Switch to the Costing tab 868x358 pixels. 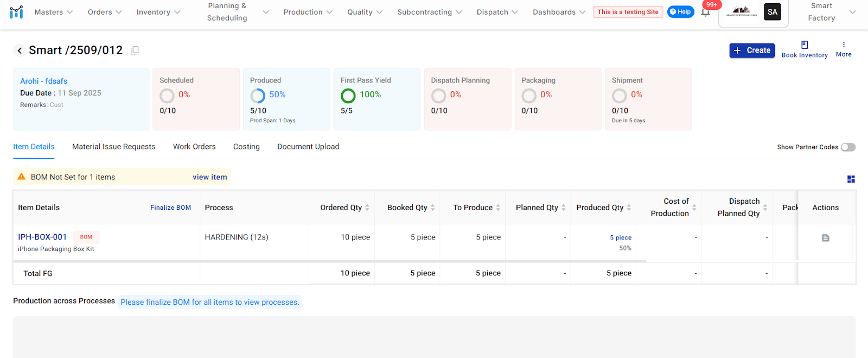click(246, 147)
